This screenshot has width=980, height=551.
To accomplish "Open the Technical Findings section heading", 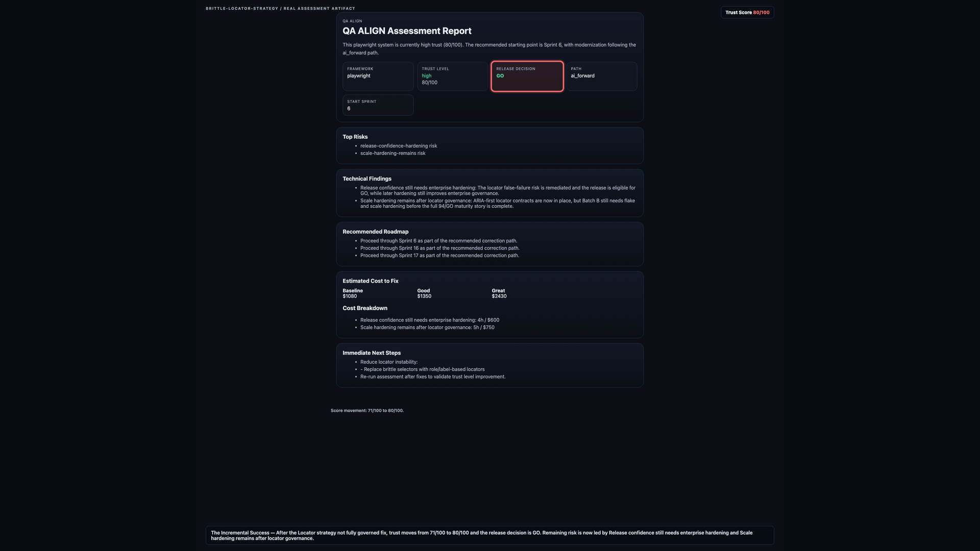I will [x=367, y=179].
